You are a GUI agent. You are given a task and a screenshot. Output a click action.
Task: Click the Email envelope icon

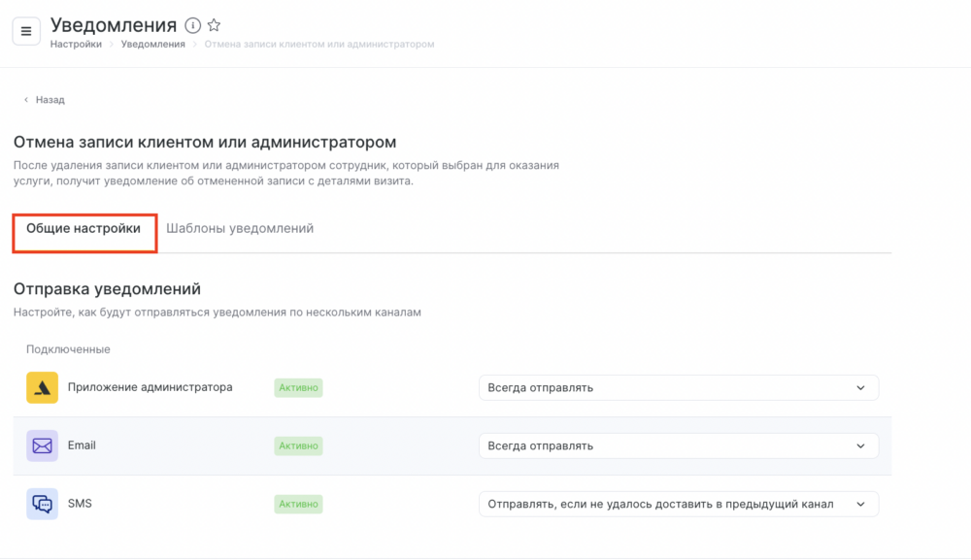coord(42,446)
